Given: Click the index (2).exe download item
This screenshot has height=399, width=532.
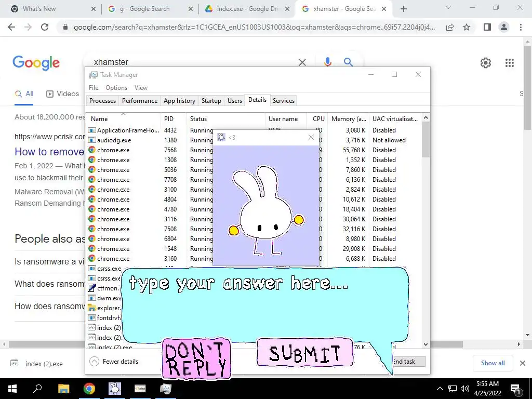Looking at the screenshot, I should coord(37,364).
